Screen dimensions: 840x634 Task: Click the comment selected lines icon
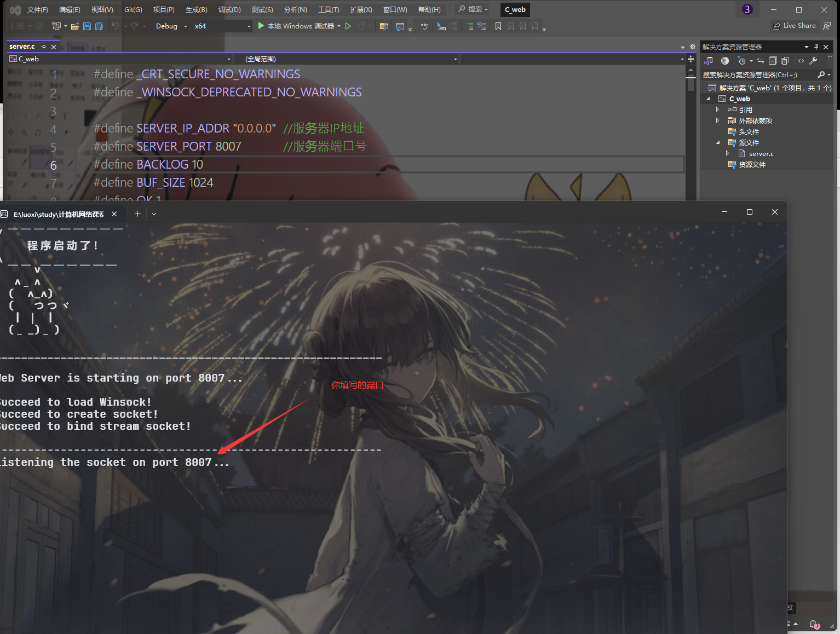point(470,26)
